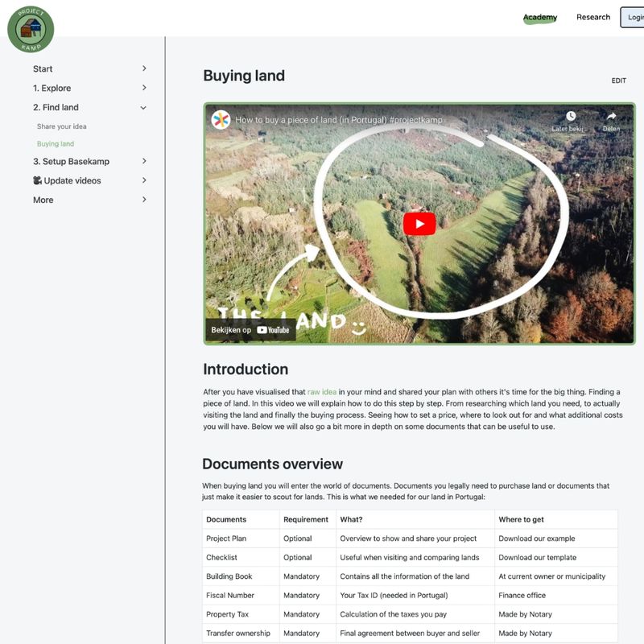Expand the Update videos section chevron
Screen dimensions: 644x644
[x=144, y=181]
